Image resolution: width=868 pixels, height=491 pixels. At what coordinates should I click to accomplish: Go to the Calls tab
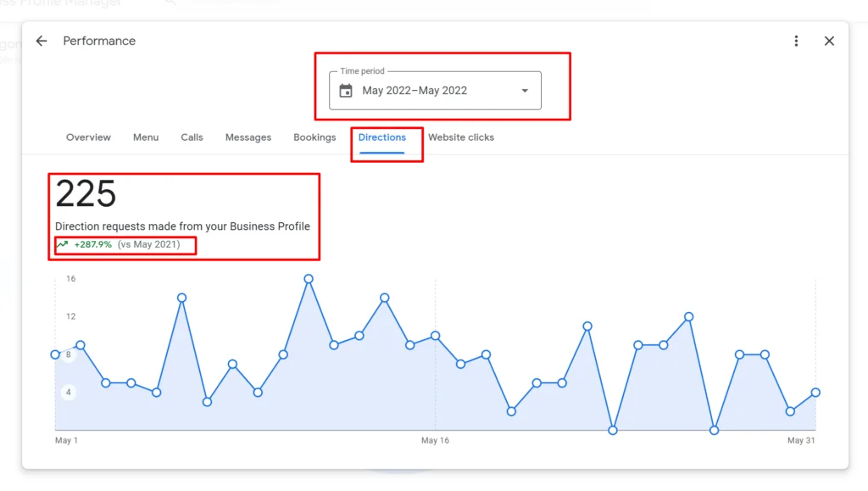[x=192, y=137]
